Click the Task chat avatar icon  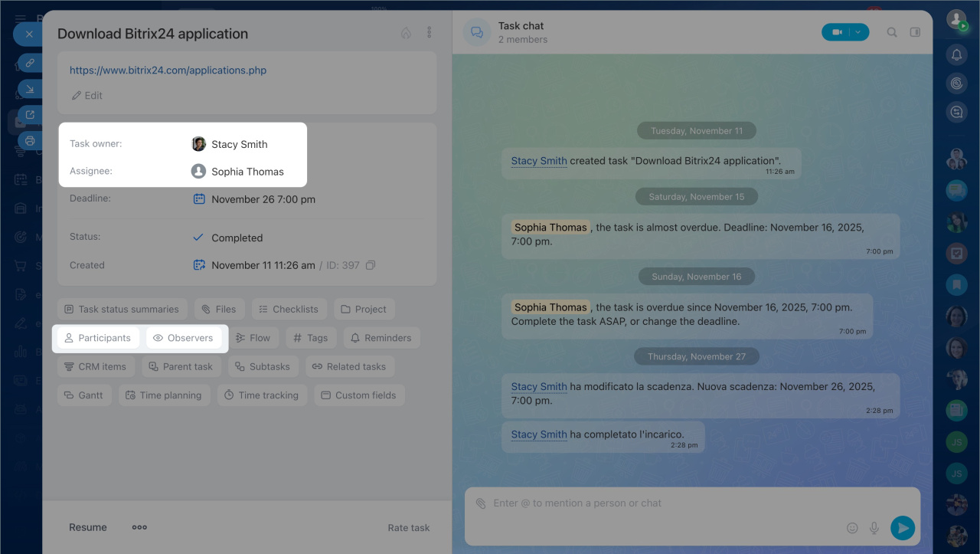click(x=477, y=32)
